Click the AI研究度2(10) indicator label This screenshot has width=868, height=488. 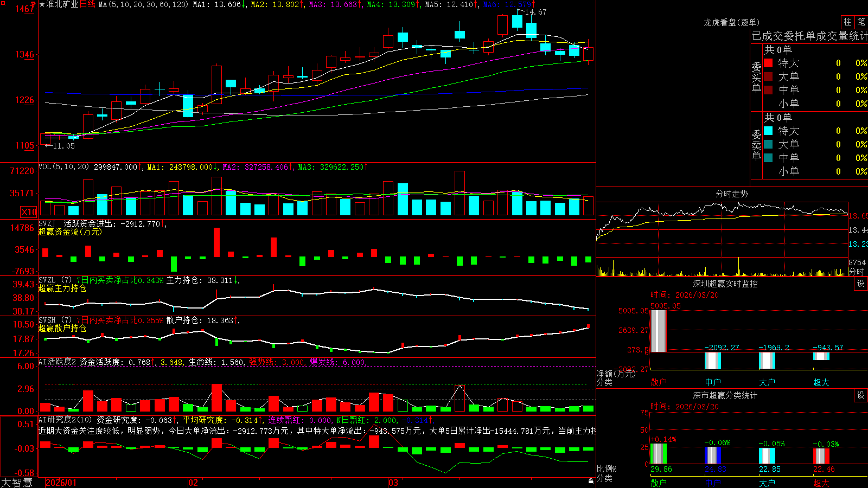[x=66, y=420]
